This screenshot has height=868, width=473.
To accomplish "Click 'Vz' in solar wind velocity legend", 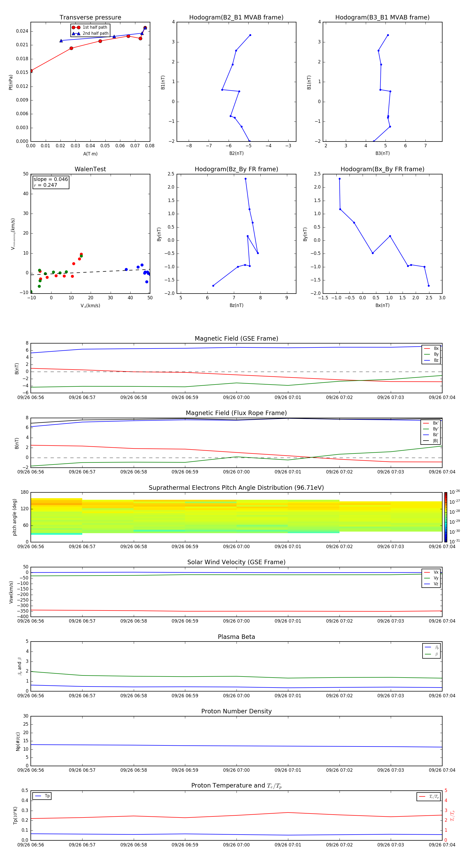I will (431, 584).
